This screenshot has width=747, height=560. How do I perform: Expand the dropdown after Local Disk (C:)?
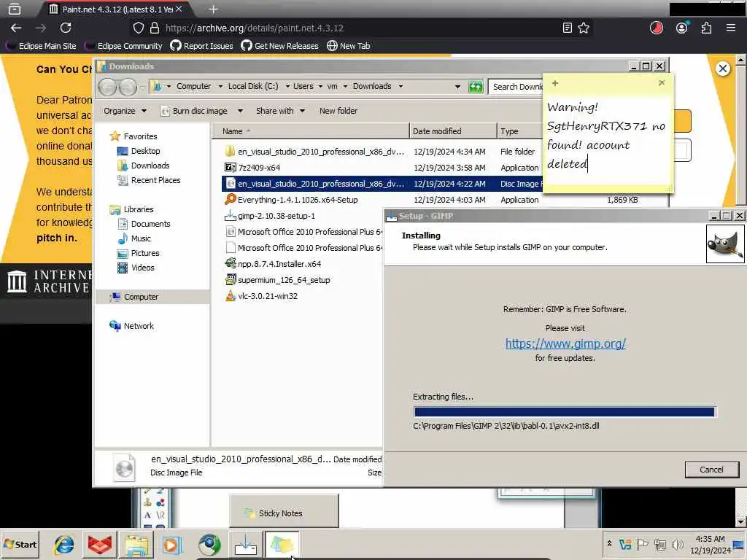point(287,86)
